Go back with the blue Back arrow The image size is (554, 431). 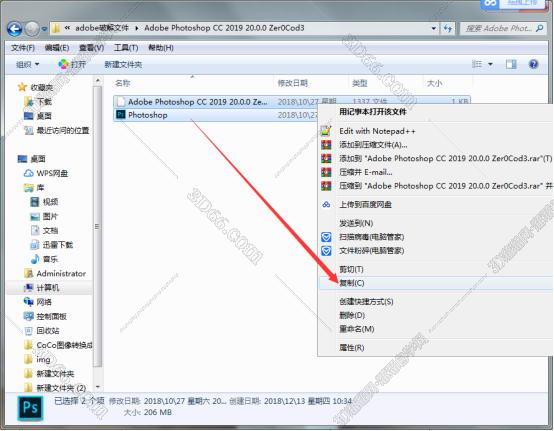pyautogui.click(x=15, y=29)
